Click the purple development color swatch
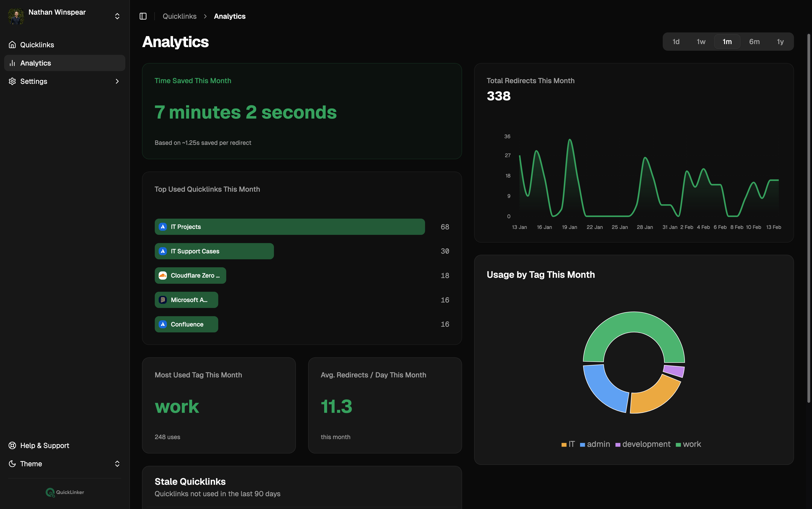 point(618,444)
